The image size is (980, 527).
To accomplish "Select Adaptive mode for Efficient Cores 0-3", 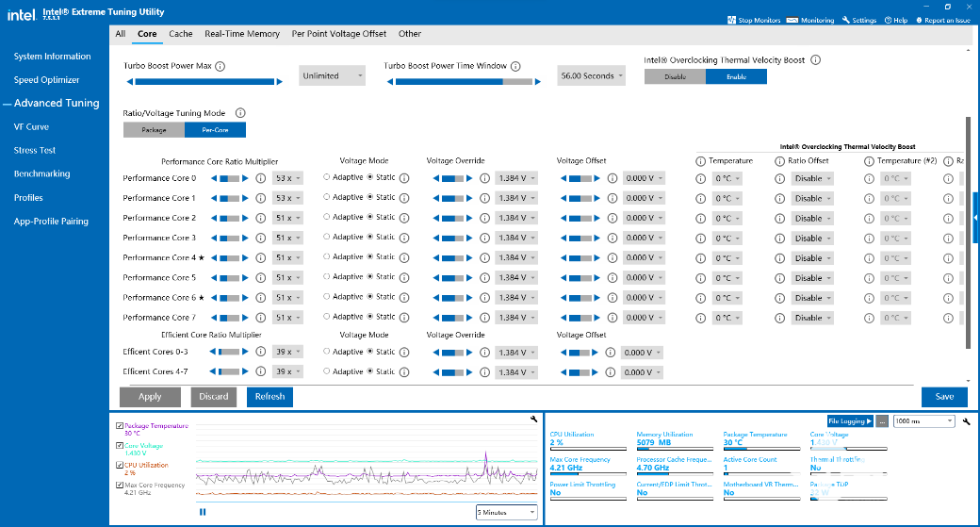I will [x=326, y=352].
